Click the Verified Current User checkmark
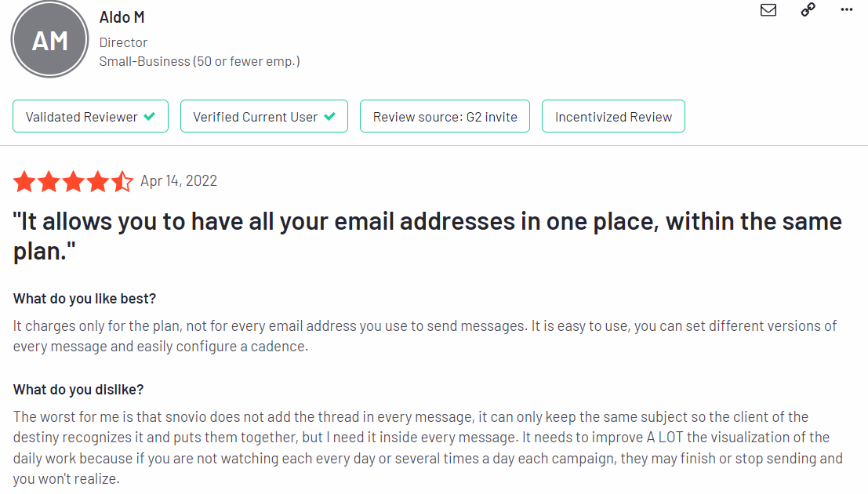 coord(330,116)
